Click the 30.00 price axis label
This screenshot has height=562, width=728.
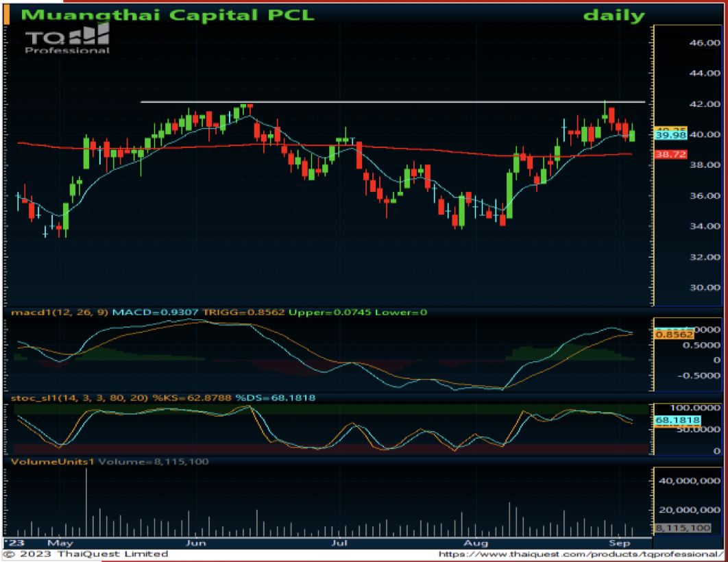(x=704, y=287)
